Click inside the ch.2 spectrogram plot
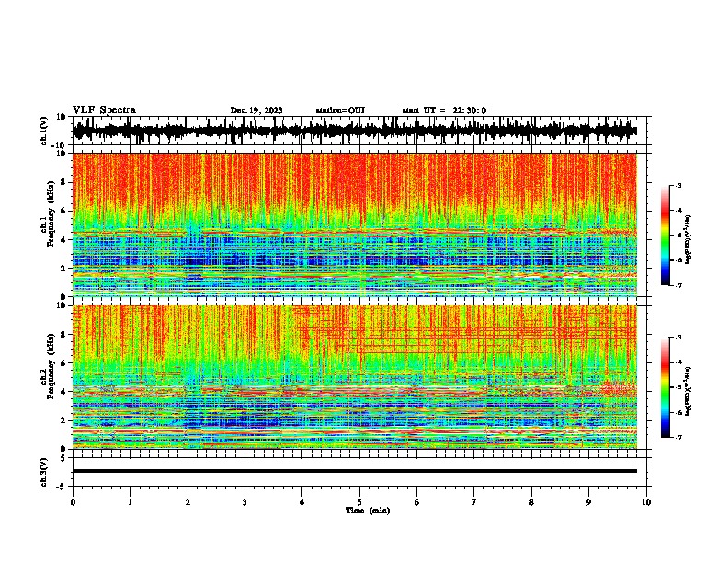Image resolution: width=728 pixels, height=563 pixels. coord(355,377)
